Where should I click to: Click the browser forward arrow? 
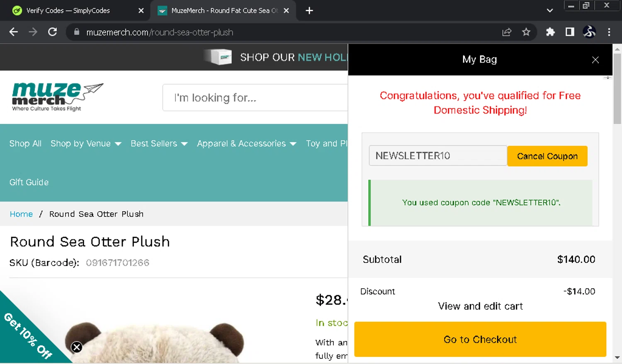coord(33,32)
